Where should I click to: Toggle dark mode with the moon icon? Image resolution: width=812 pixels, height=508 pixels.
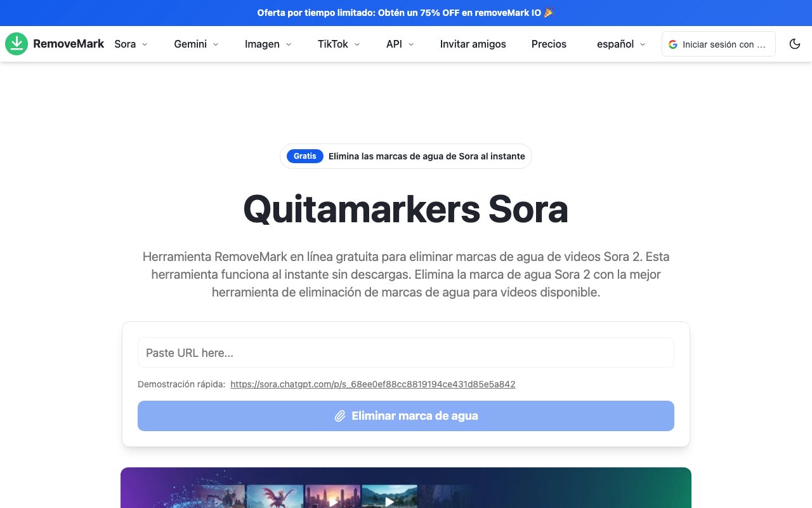tap(794, 44)
